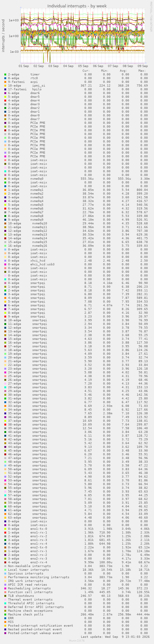Click the xhci_hcd legend color square

5,261
